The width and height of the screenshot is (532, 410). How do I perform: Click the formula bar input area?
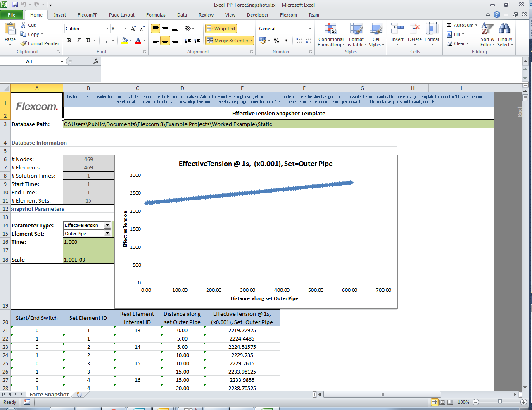click(312, 69)
